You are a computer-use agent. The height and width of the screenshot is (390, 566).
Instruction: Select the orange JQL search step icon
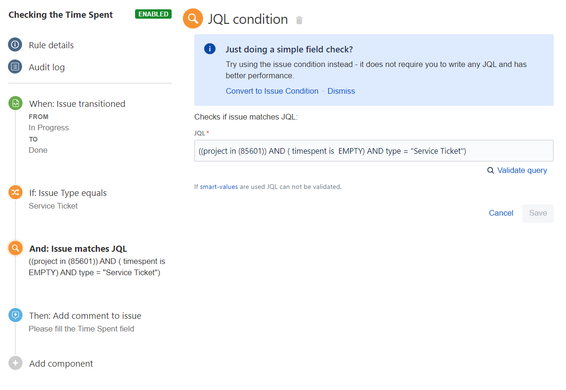[x=15, y=248]
